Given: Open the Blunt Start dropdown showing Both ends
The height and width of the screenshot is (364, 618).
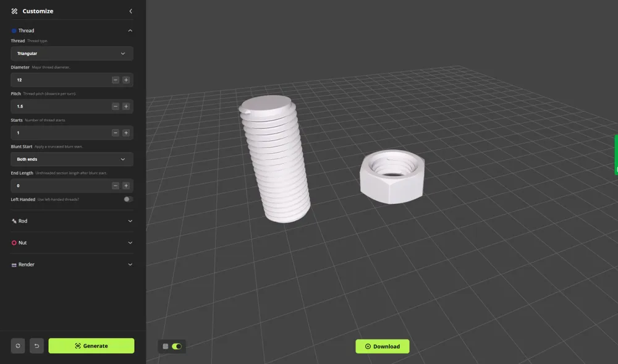Looking at the screenshot, I should pos(71,159).
